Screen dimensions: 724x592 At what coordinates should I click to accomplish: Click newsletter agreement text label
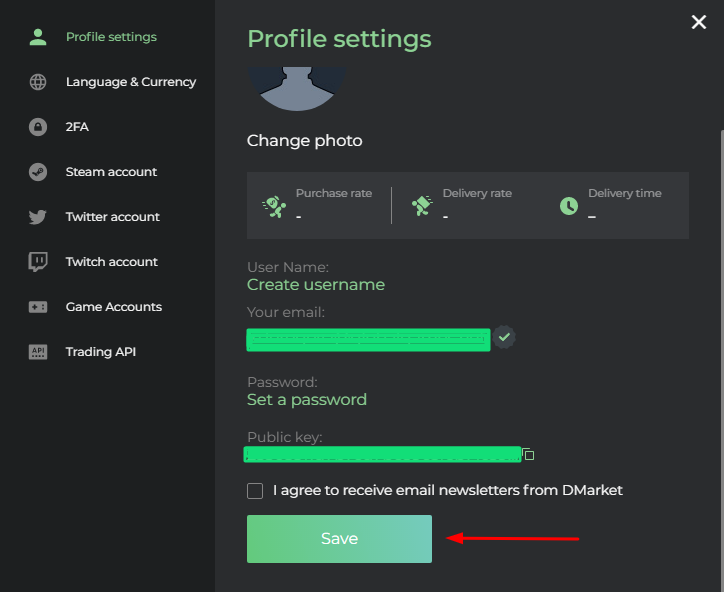pyautogui.click(x=447, y=490)
